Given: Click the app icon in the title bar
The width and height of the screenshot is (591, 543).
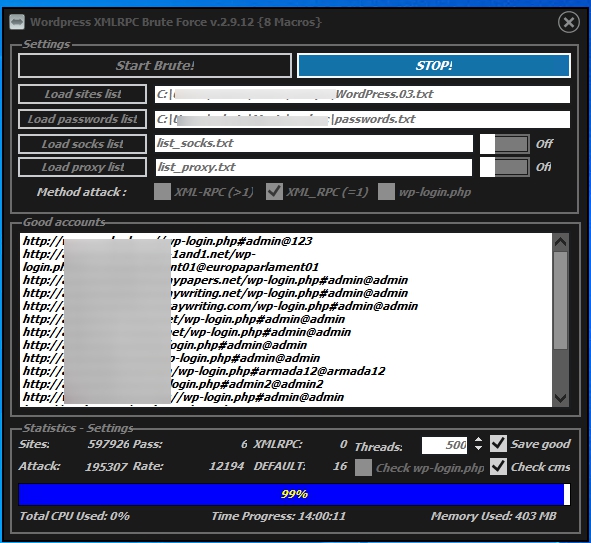Looking at the screenshot, I should [x=17, y=22].
